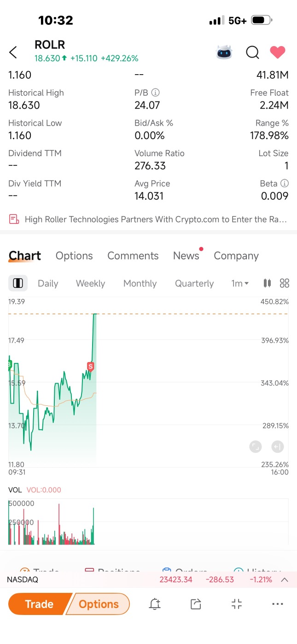
Task: Open the search magnifier icon
Action: coord(252,53)
